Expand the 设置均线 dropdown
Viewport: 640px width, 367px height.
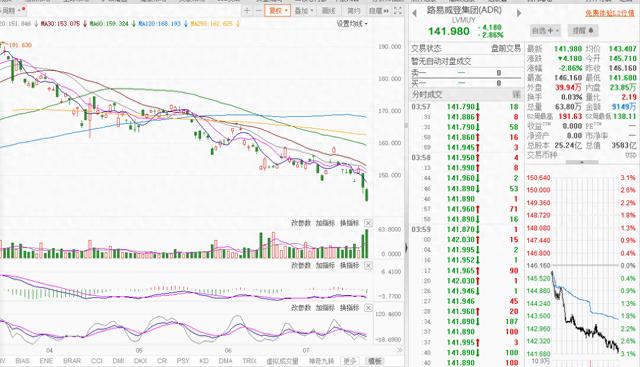point(352,24)
